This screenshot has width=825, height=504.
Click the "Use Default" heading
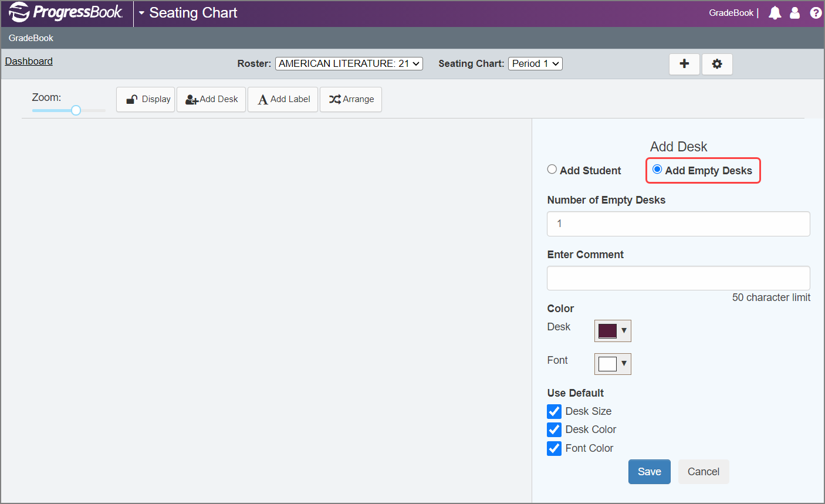point(576,393)
